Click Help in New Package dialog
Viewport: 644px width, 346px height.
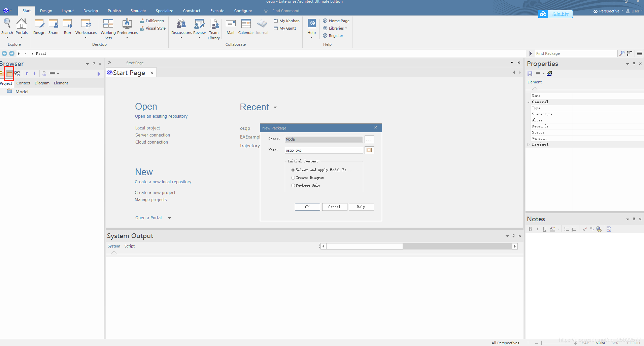click(x=361, y=207)
